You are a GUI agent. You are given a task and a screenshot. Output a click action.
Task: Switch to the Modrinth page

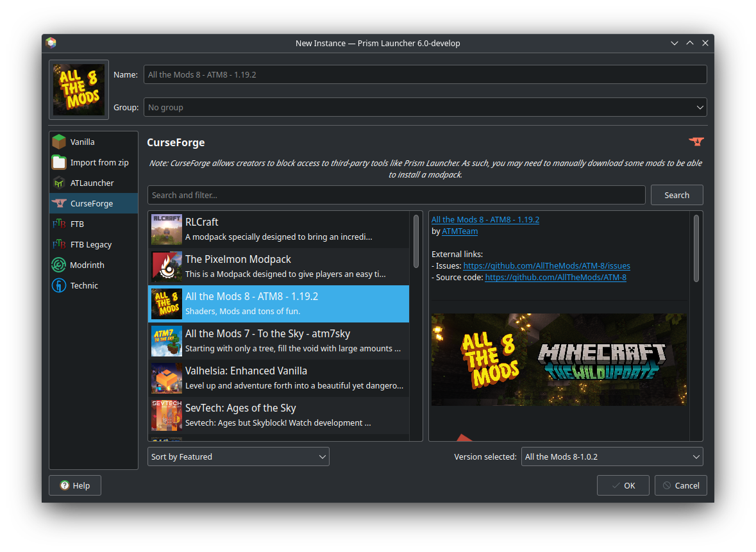(94, 265)
